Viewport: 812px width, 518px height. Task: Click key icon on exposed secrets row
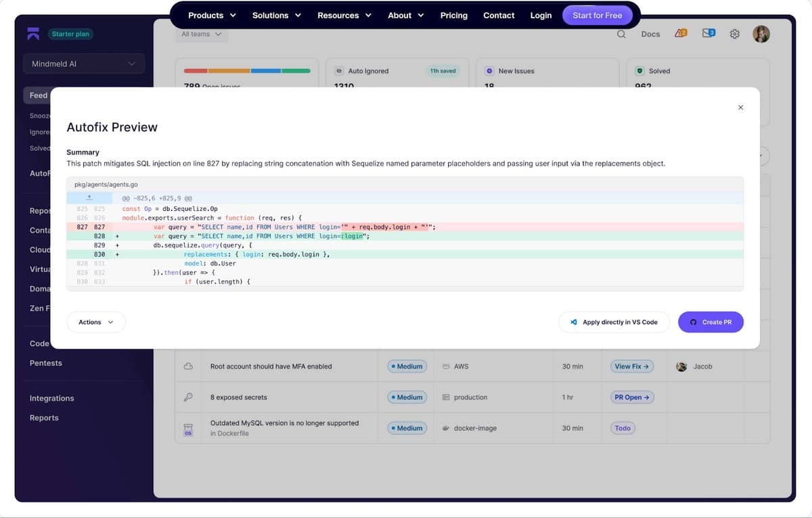(189, 397)
